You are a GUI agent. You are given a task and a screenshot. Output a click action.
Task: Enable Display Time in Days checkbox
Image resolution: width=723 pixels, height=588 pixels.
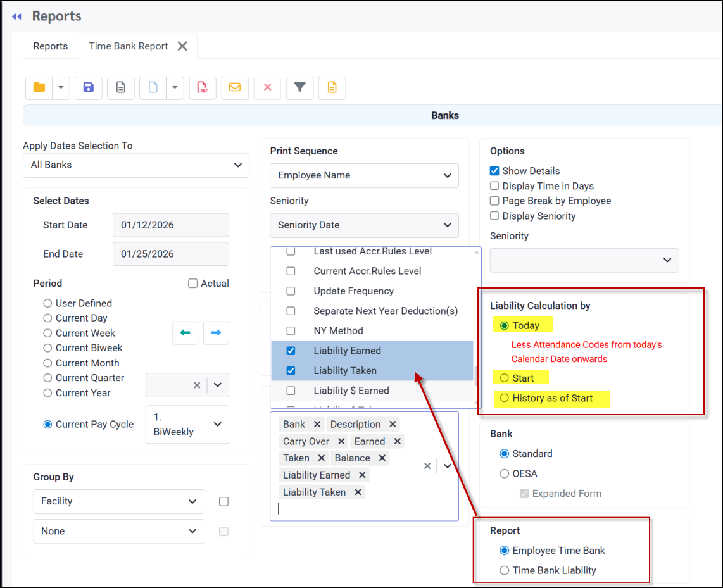click(494, 186)
